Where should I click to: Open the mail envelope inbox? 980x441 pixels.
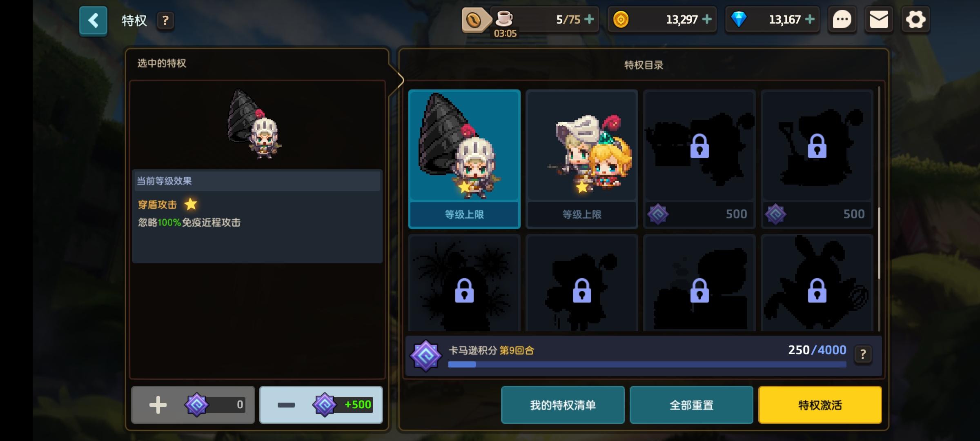click(879, 20)
